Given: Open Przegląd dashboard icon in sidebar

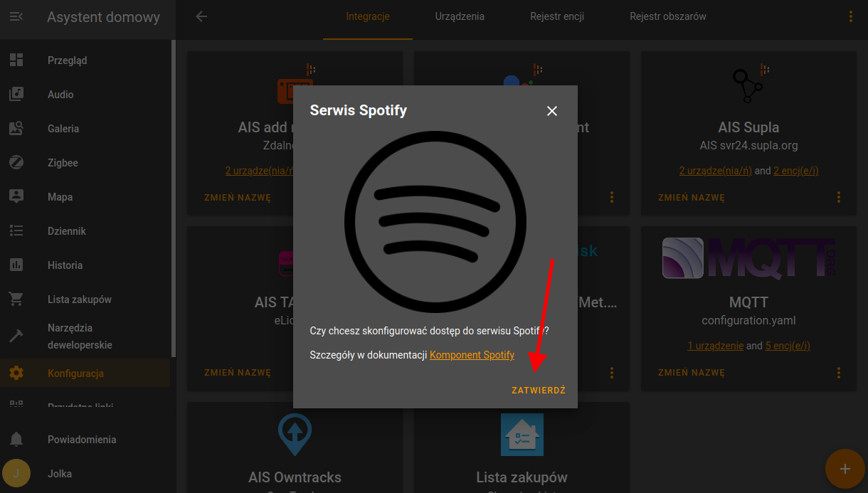Looking at the screenshot, I should (16, 60).
